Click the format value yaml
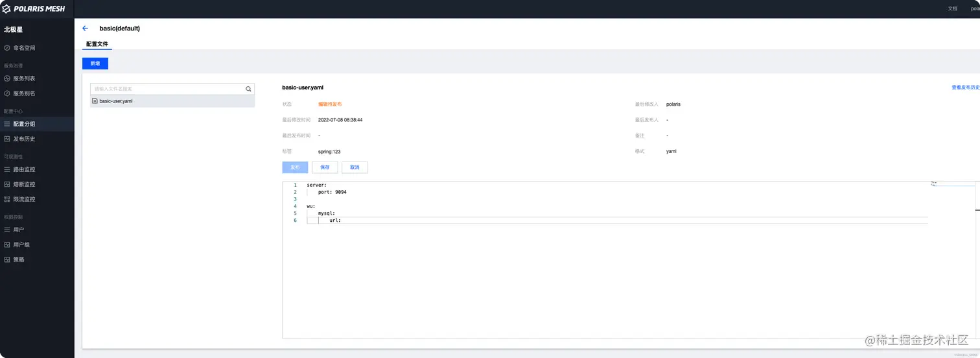The image size is (980, 358). coord(671,152)
